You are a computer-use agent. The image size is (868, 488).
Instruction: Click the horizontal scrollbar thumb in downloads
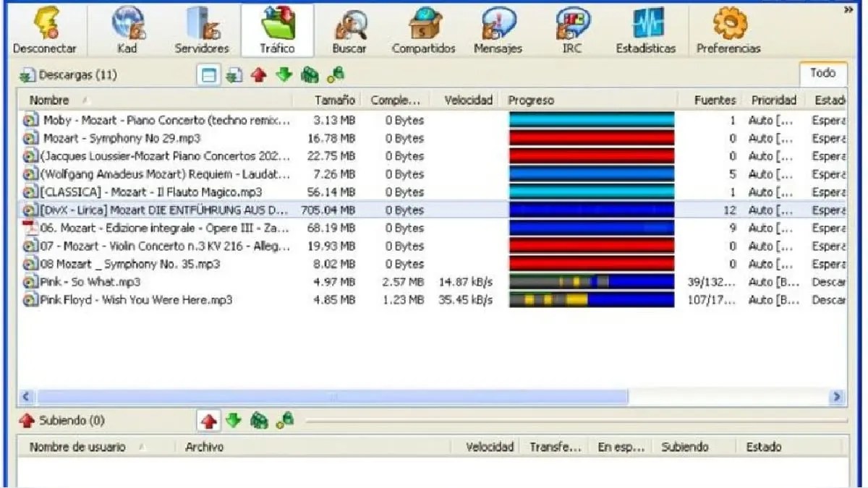coord(332,396)
